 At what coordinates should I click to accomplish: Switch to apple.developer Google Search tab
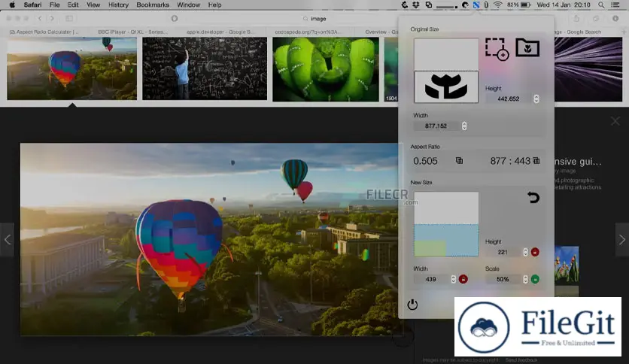[x=220, y=32]
